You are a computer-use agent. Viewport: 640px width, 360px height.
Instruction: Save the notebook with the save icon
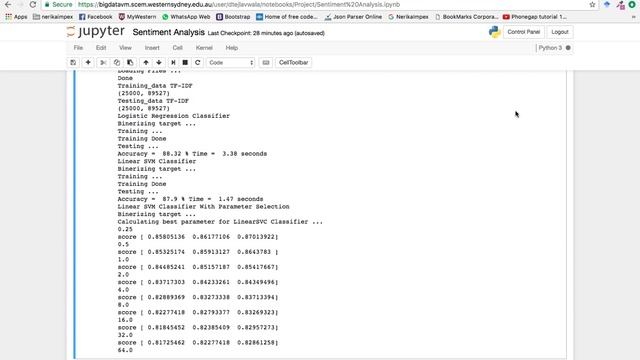[x=73, y=62]
